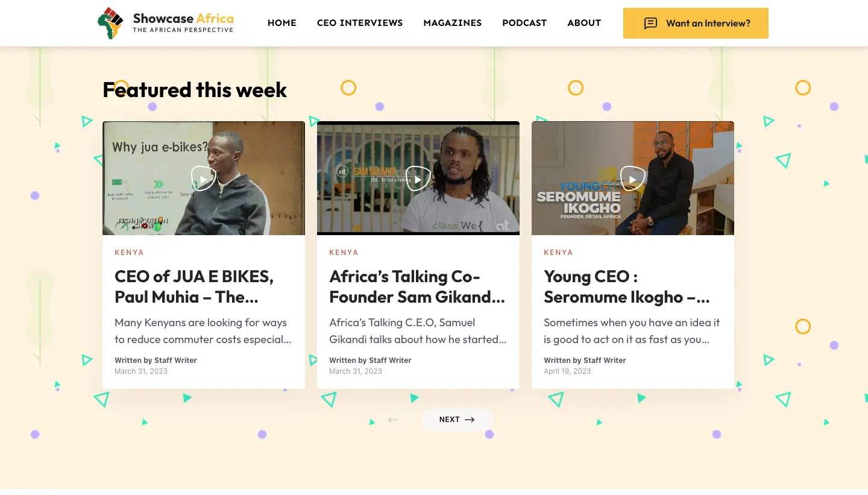868x495 pixels.
Task: Click the chat icon in the interview button
Action: pos(650,24)
